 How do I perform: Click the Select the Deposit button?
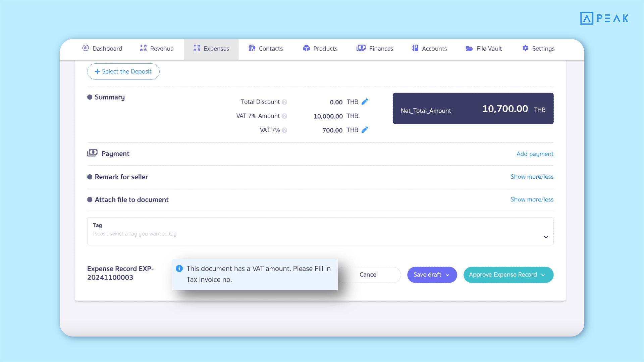[x=123, y=71]
